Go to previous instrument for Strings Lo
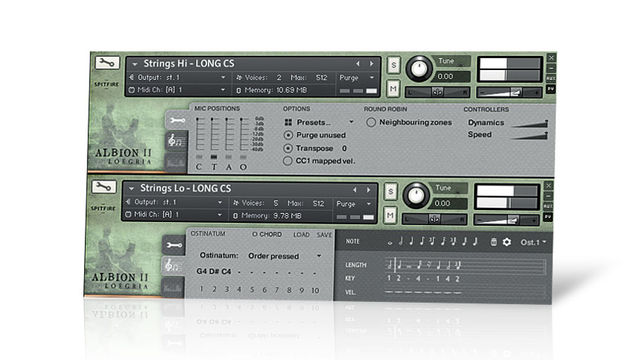Image resolution: width=640 pixels, height=360 pixels. pos(355,190)
